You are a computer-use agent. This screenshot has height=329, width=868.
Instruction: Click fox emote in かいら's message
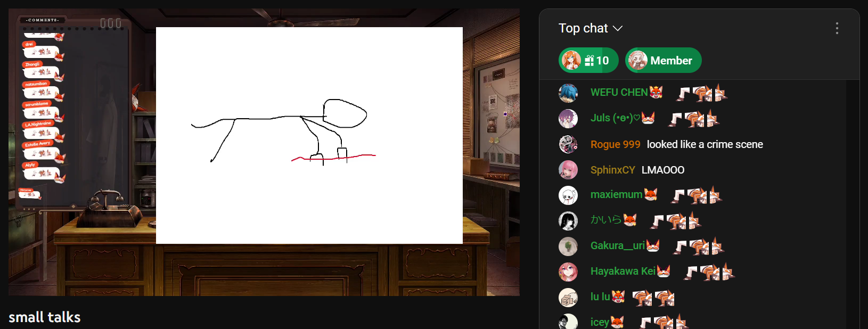point(676,221)
